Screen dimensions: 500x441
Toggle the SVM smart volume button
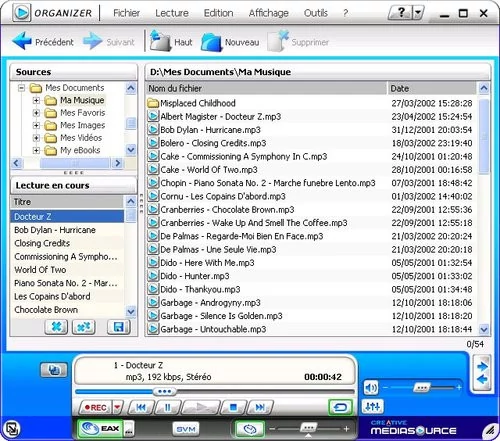point(186,429)
